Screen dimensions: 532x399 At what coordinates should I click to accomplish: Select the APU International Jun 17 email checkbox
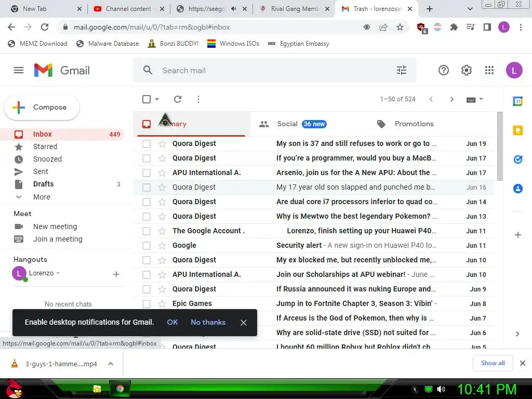tap(147, 173)
